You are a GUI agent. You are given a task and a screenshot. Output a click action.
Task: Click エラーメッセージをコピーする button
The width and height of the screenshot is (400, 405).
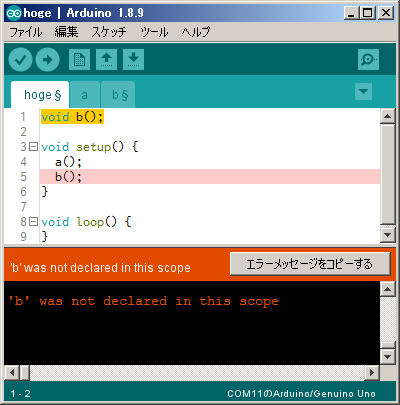coord(310,264)
